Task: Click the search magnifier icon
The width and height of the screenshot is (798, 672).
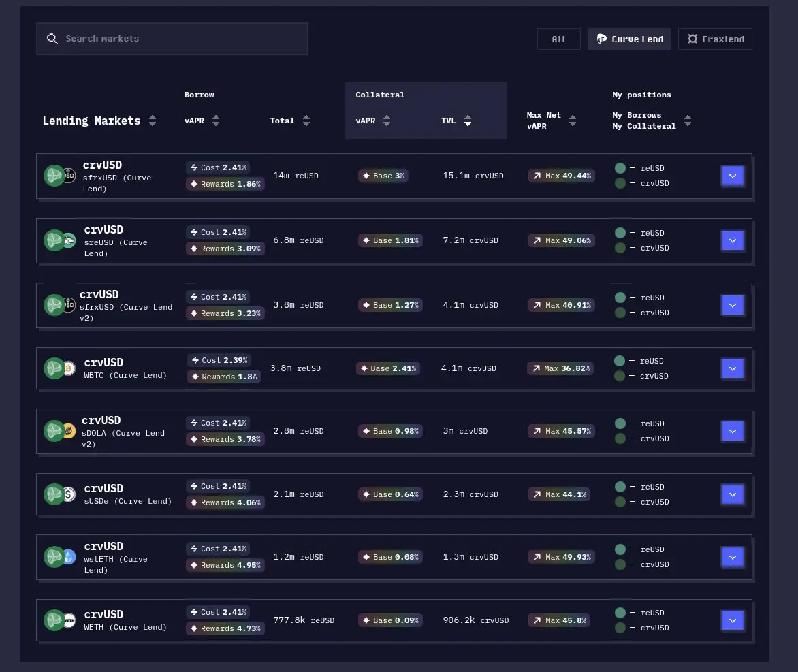Action: [52, 39]
